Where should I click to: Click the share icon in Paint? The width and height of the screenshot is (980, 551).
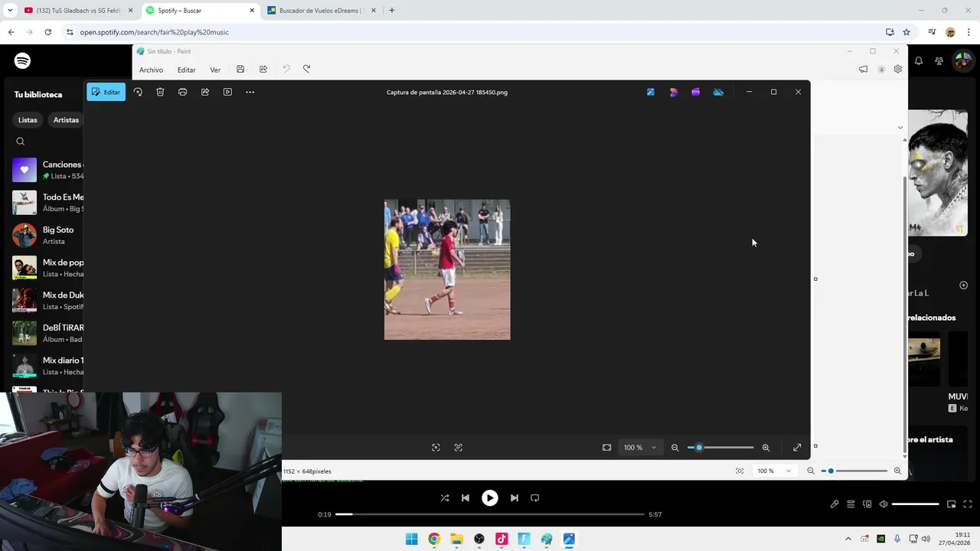coord(263,69)
